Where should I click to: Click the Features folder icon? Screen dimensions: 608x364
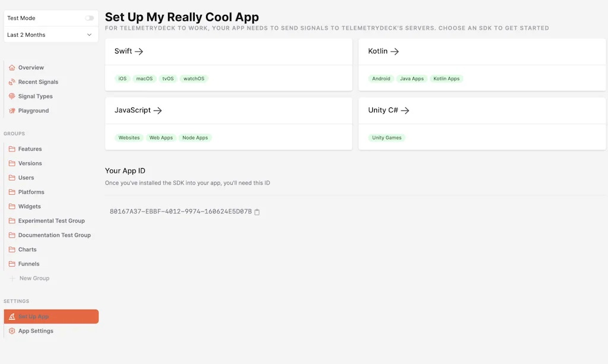pyautogui.click(x=12, y=149)
